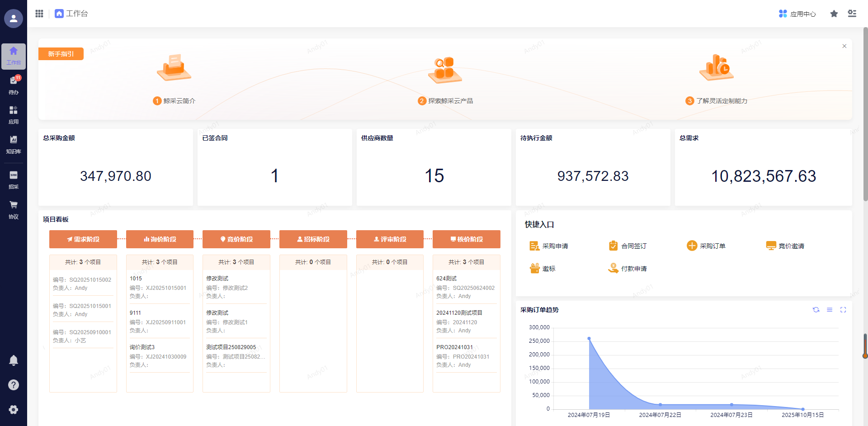
Task: Open 应用中心 in top bar
Action: [x=797, y=14]
